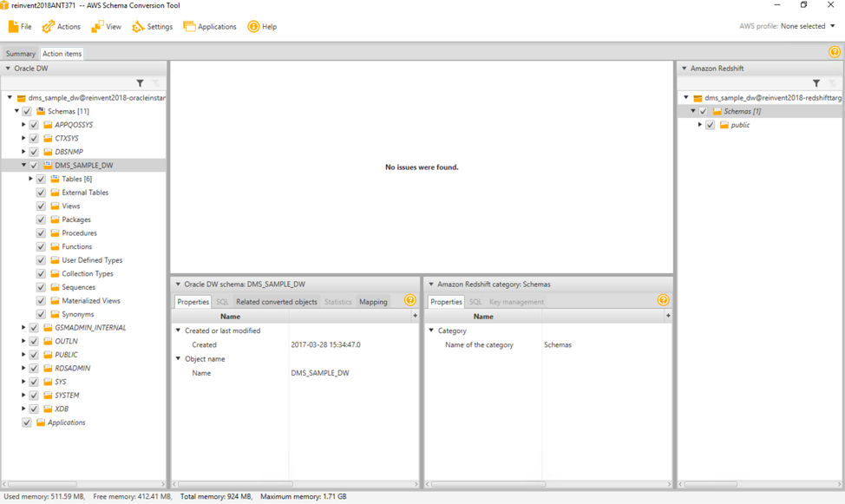Click the OUTLN schema icon

pos(48,341)
